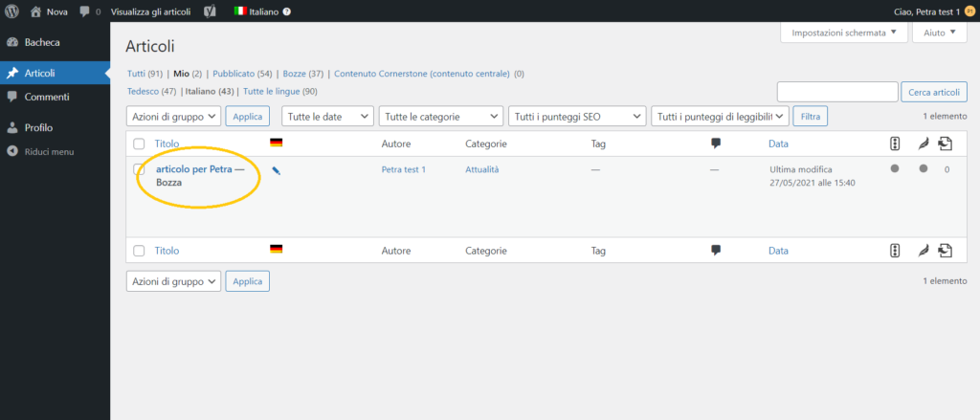Click the Filtra button

pos(810,117)
